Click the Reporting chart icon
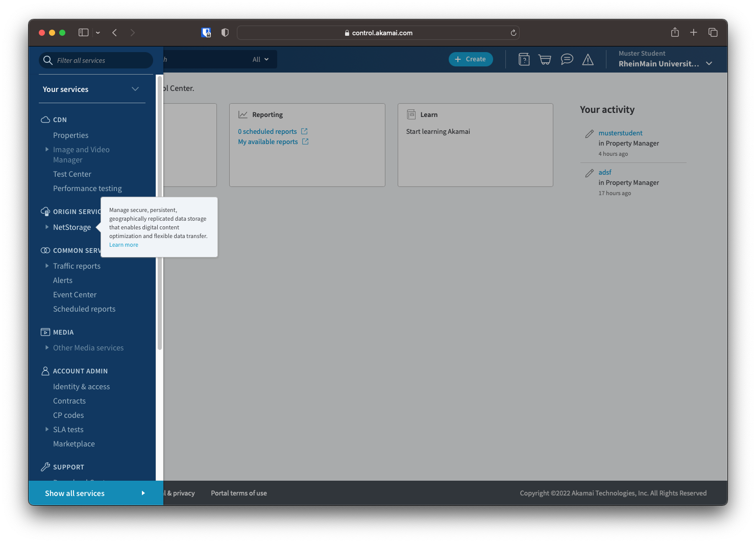The height and width of the screenshot is (543, 756). 243,114
